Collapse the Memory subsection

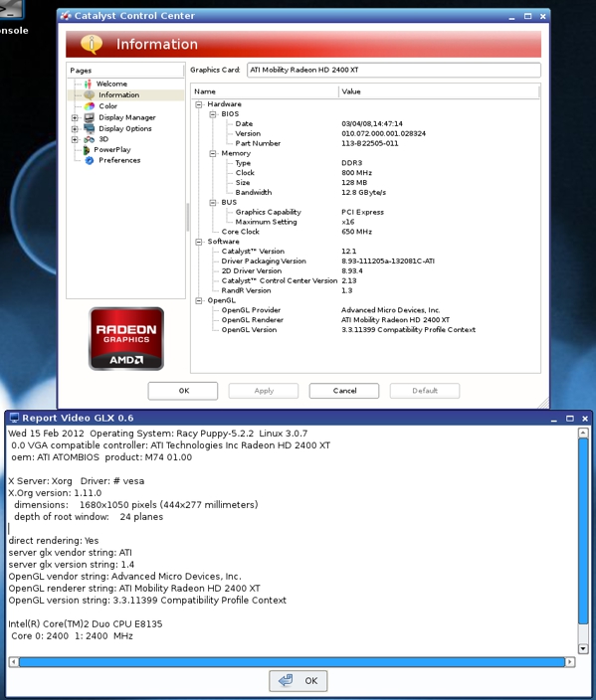point(213,153)
